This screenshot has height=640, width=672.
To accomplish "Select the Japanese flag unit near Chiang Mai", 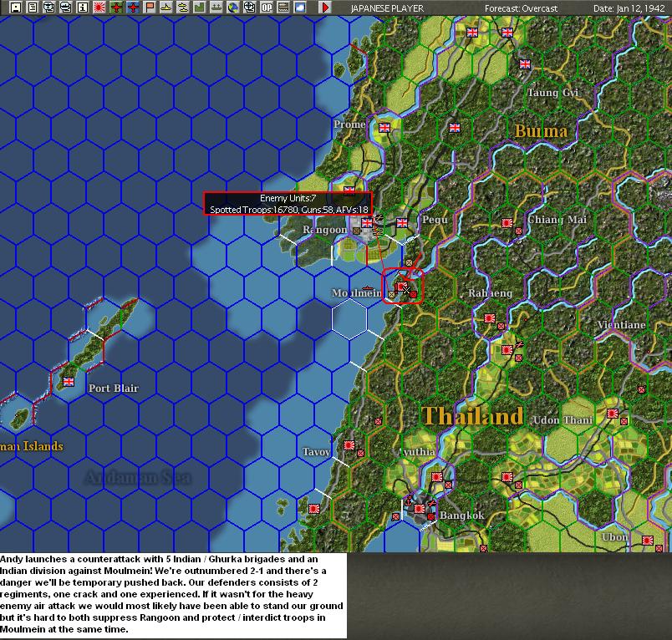I will 507,223.
